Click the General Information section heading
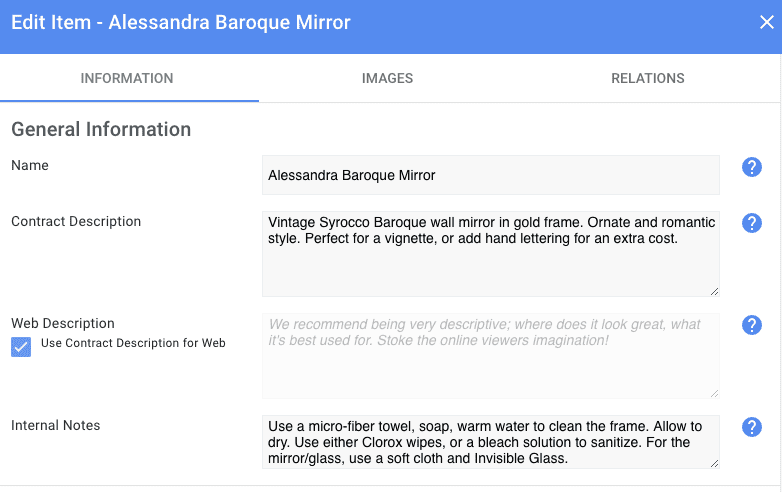The height and width of the screenshot is (492, 782). pyautogui.click(x=101, y=129)
